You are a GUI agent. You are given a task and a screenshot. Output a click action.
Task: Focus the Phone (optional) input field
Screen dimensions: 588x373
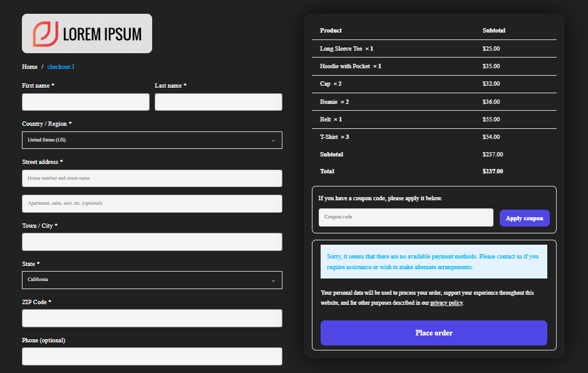pyautogui.click(x=152, y=357)
